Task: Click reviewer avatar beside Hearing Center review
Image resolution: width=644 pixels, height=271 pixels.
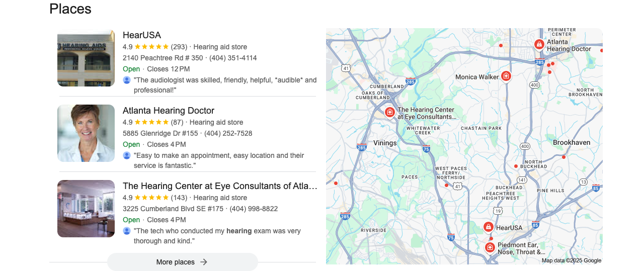Action: click(127, 231)
